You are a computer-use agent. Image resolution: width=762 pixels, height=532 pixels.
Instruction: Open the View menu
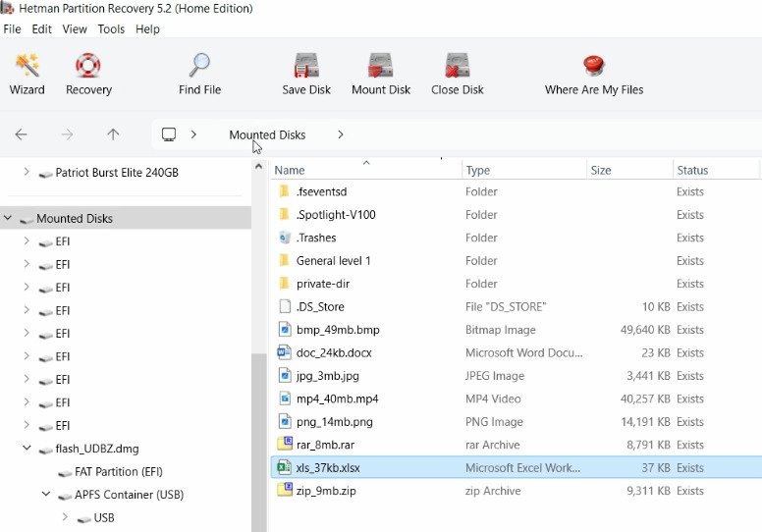click(75, 29)
